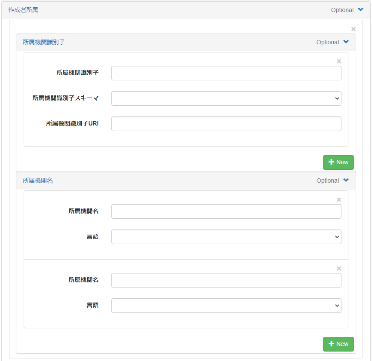Collapse the 所属機関識別子 section using its chevron
The image size is (372, 361).
pos(346,42)
